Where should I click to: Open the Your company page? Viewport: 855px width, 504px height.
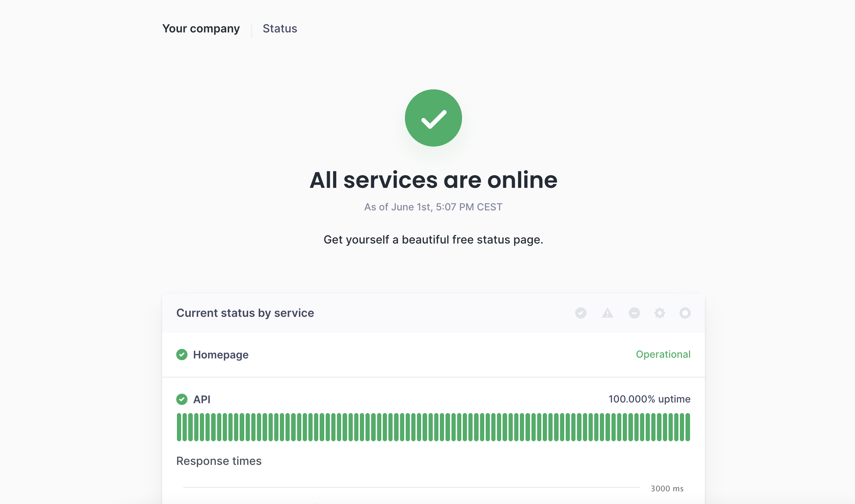(201, 28)
